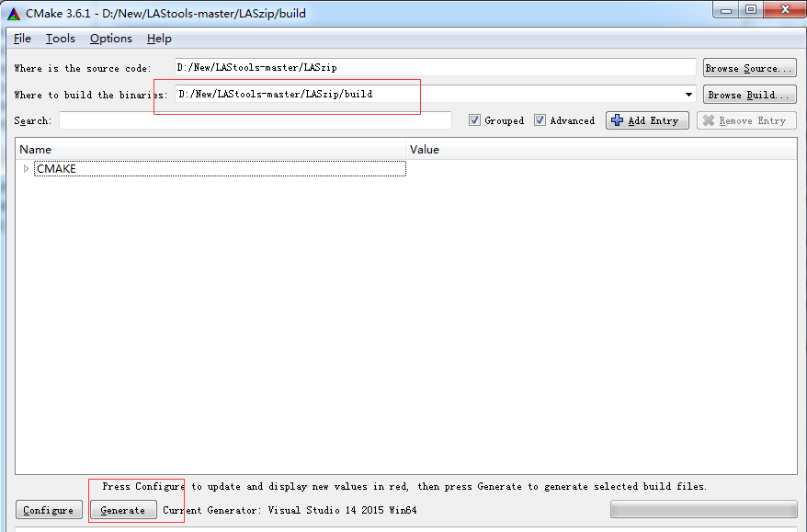This screenshot has height=532, width=807.
Task: Open the Tools menu
Action: point(61,39)
